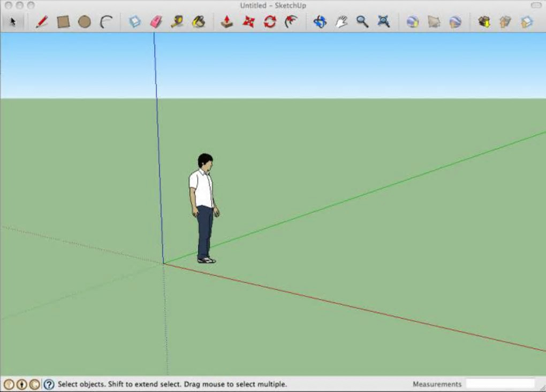Select the Orbit tool

[320, 22]
